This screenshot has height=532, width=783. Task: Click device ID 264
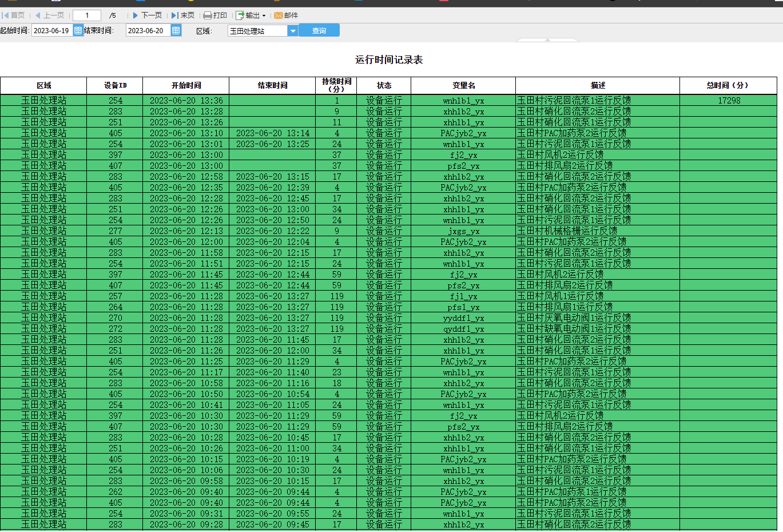(116, 307)
